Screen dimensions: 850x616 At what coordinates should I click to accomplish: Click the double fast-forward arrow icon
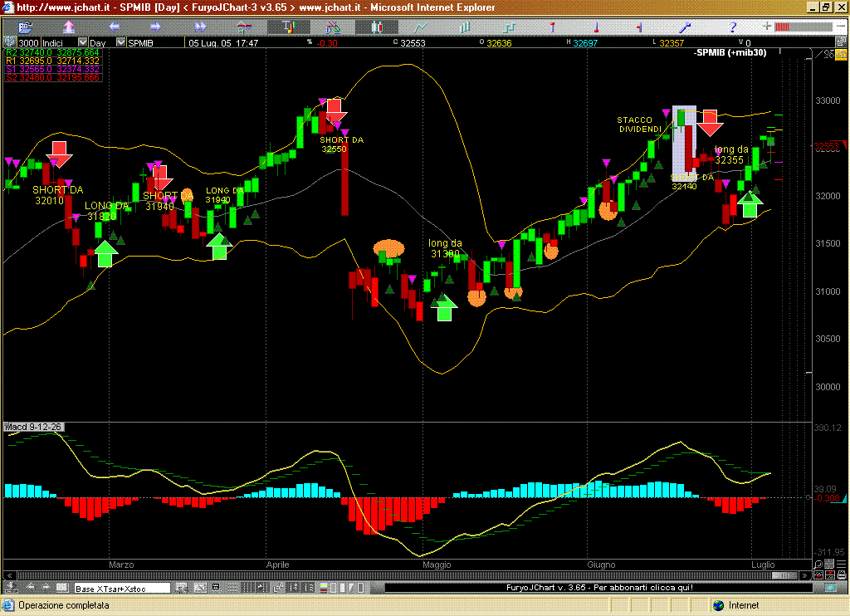coord(200,27)
